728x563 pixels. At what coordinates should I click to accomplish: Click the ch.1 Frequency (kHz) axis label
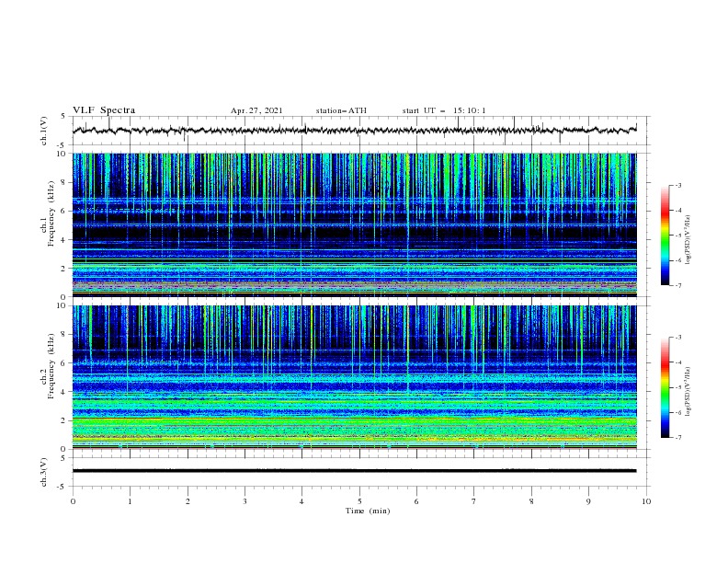(47, 214)
